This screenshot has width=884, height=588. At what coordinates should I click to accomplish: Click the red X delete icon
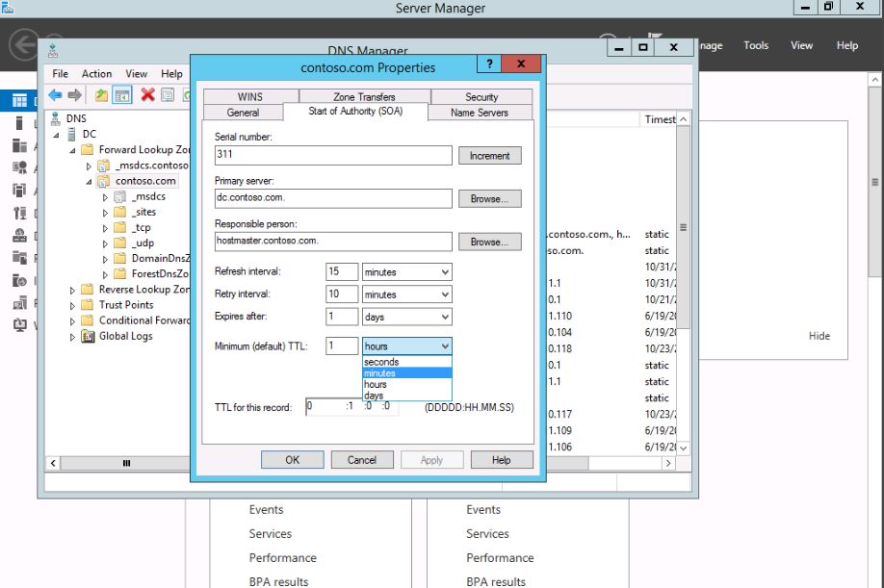pyautogui.click(x=147, y=94)
